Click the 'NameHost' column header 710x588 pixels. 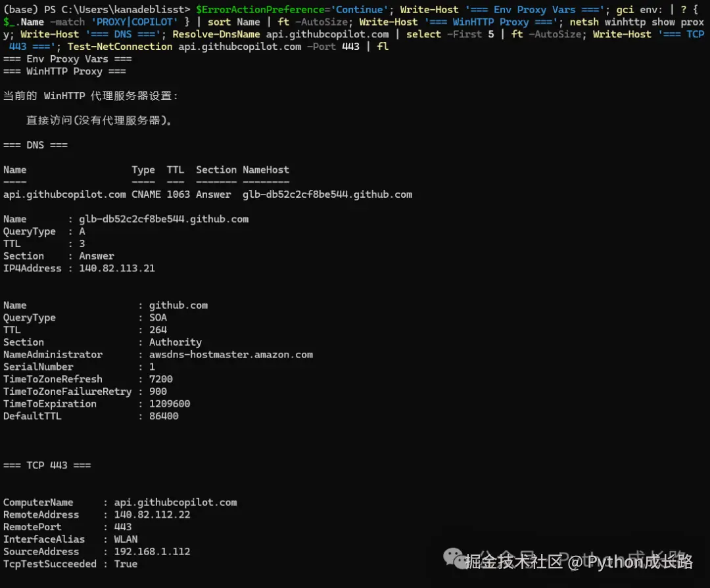coord(266,170)
